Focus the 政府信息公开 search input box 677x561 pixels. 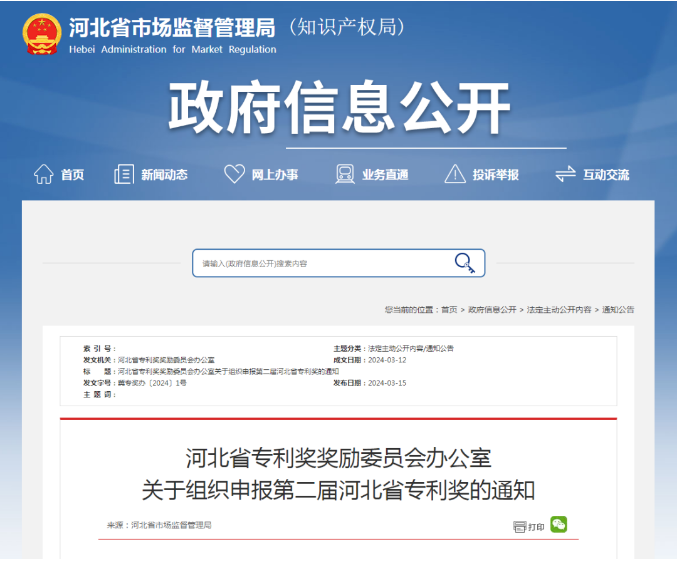(x=320, y=263)
